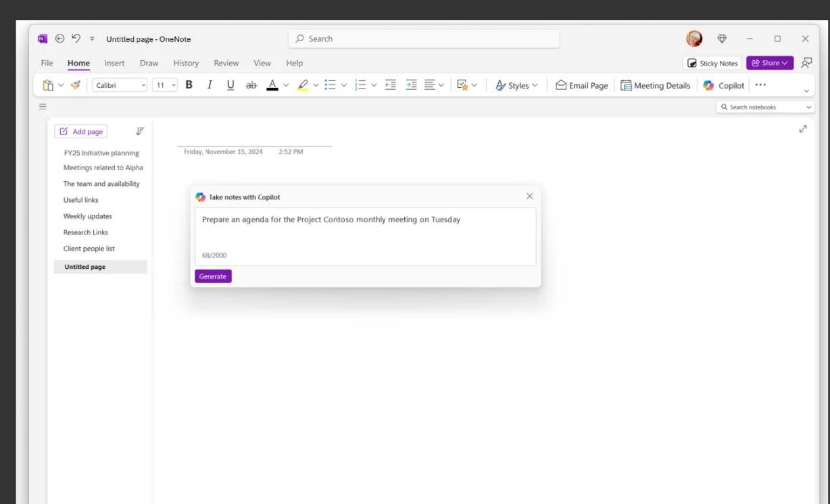Expand the page to full view
The image size is (830, 504).
803,129
